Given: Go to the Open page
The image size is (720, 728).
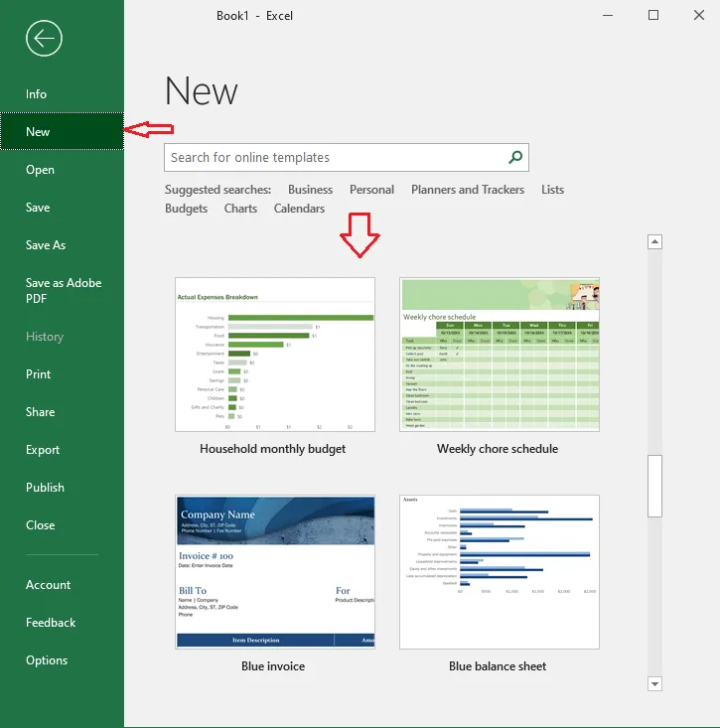Looking at the screenshot, I should (x=62, y=170).
